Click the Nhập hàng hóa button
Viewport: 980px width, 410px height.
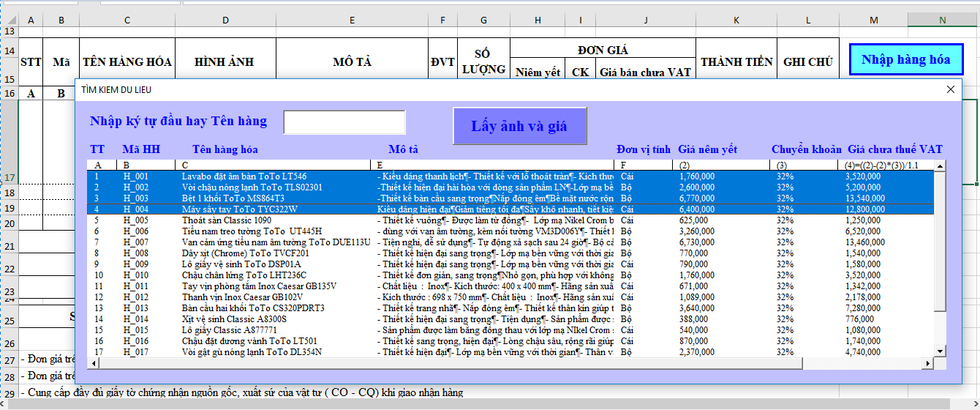pos(905,59)
